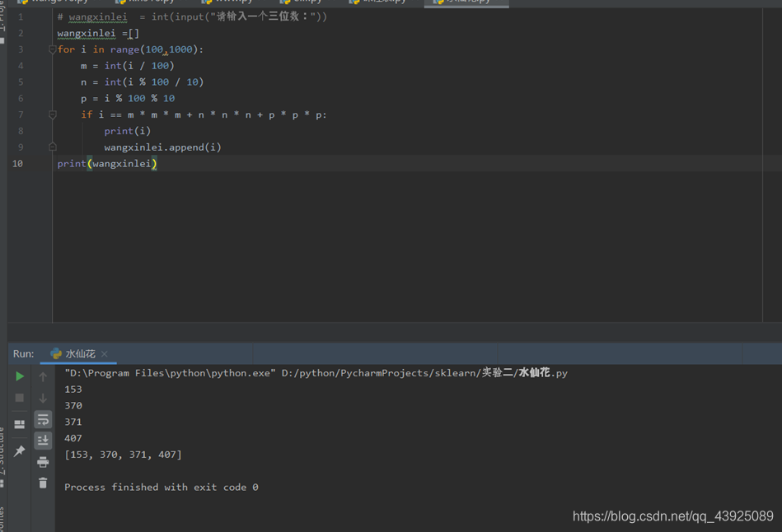
Task: Click line number 1 in the gutter
Action: click(x=21, y=17)
